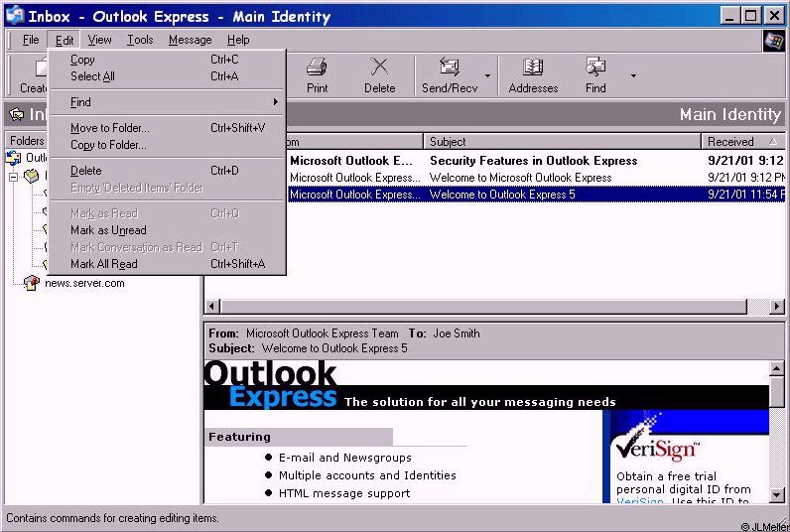The width and height of the screenshot is (790, 532).
Task: Open the File menu
Action: pos(30,40)
